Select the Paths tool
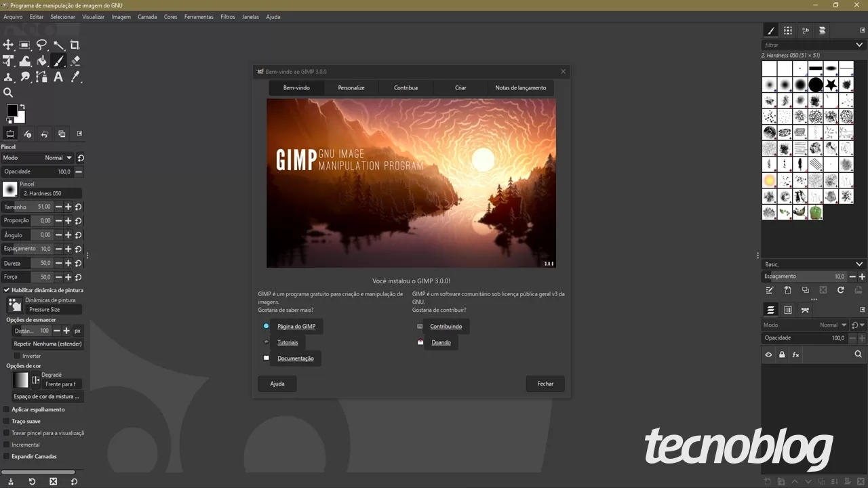This screenshot has width=868, height=488. [42, 77]
